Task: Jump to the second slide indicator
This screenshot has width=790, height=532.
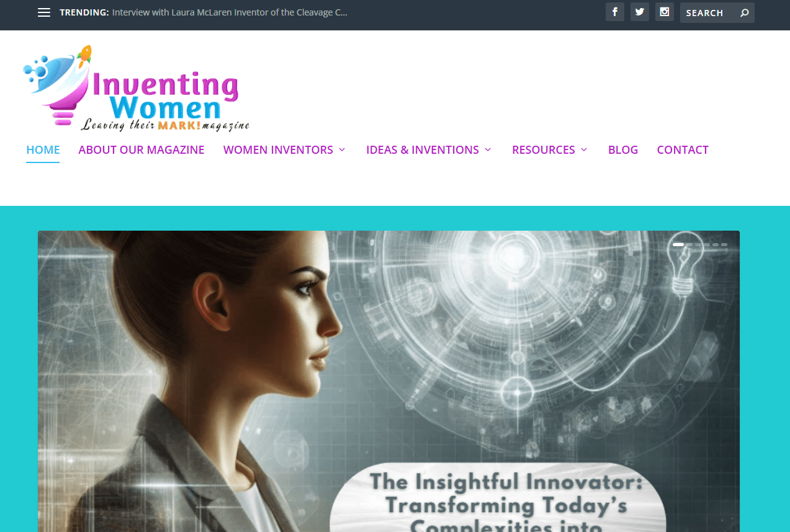Action: pos(689,245)
